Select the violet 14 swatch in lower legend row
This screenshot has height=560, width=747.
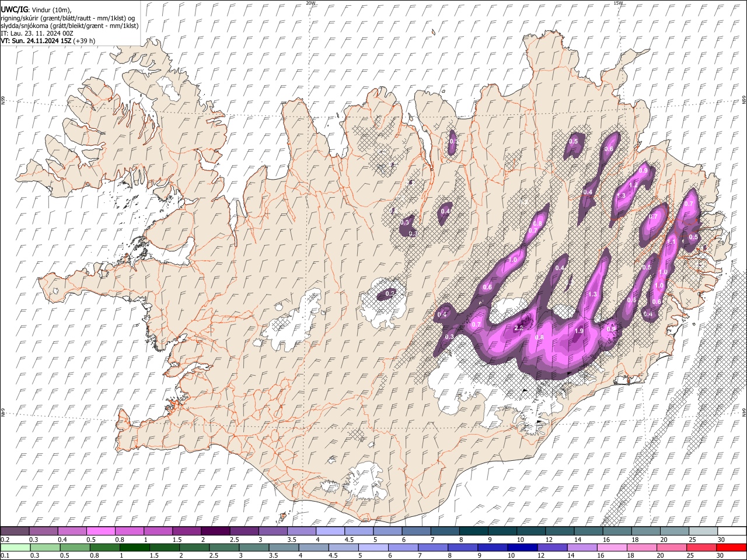[x=581, y=547]
